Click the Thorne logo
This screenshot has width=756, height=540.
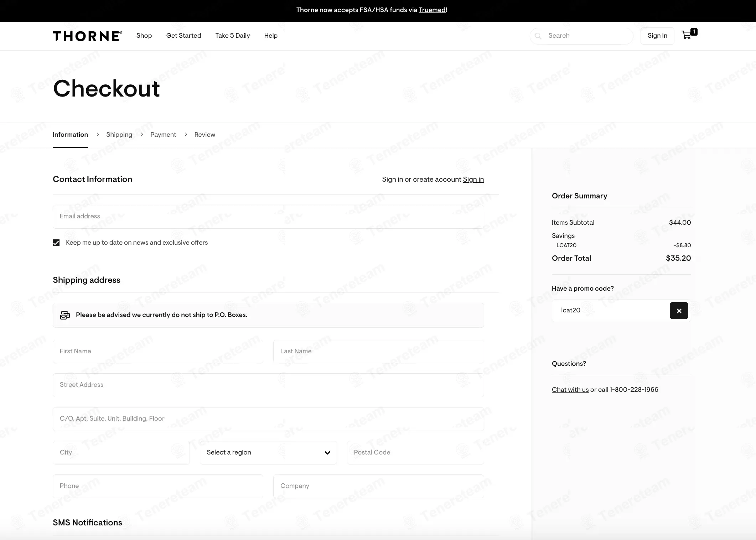coord(87,36)
